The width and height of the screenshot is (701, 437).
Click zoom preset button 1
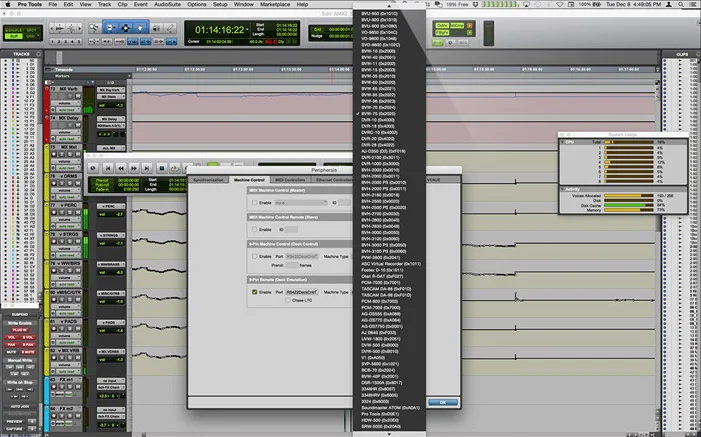pyautogui.click(x=53, y=41)
